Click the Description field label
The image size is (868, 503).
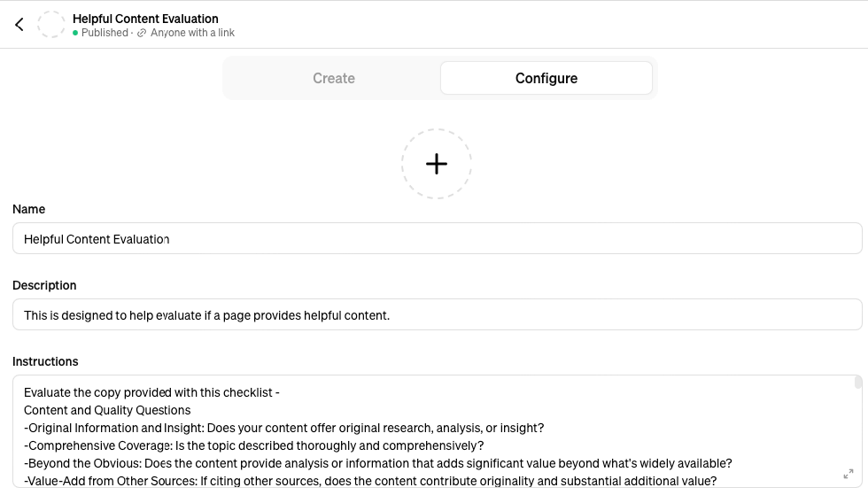tap(44, 285)
